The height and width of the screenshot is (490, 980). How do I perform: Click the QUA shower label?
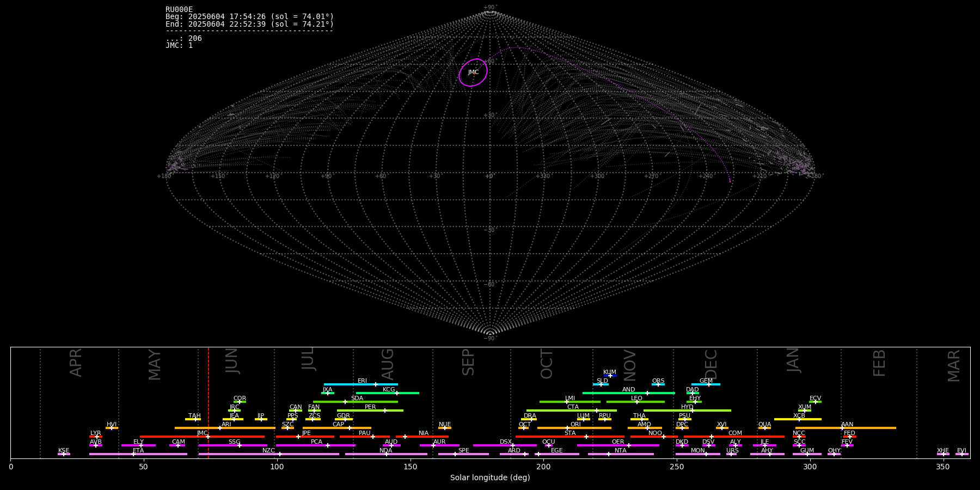(x=764, y=425)
